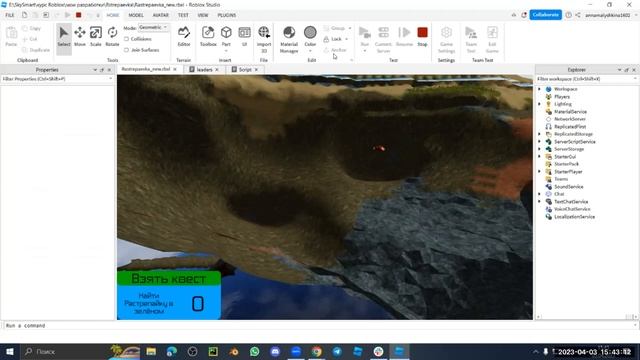The width and height of the screenshot is (640, 360).
Task: Stop the running test
Action: 422,37
